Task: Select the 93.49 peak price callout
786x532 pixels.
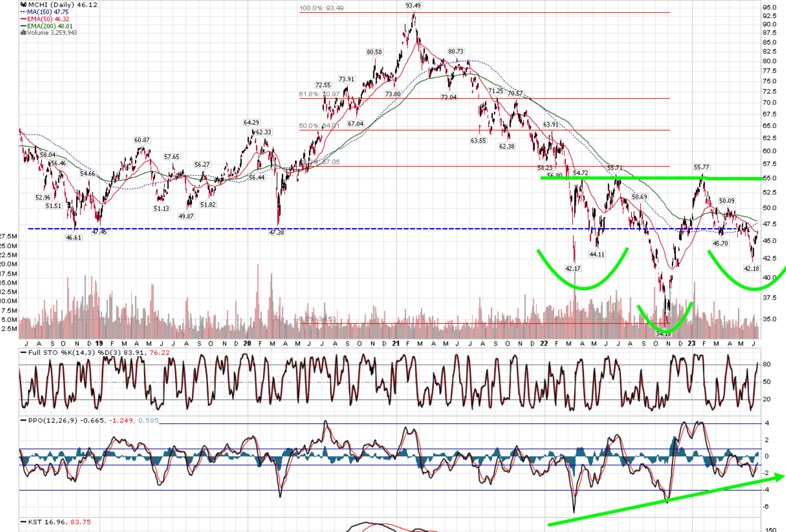Action: [413, 5]
